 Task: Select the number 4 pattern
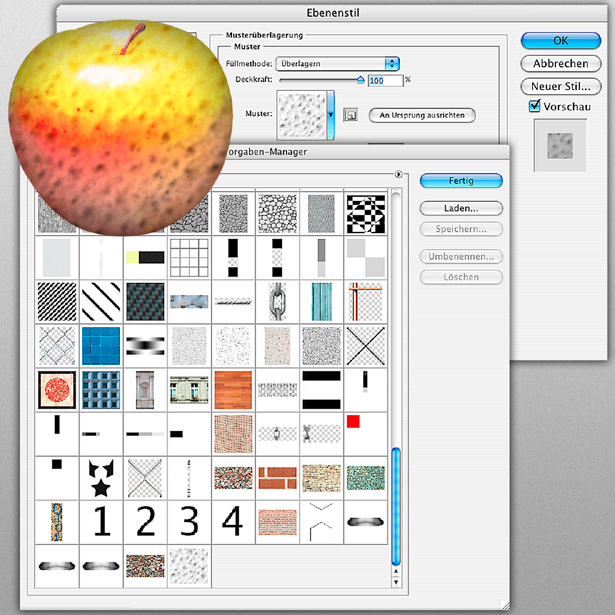click(x=233, y=522)
